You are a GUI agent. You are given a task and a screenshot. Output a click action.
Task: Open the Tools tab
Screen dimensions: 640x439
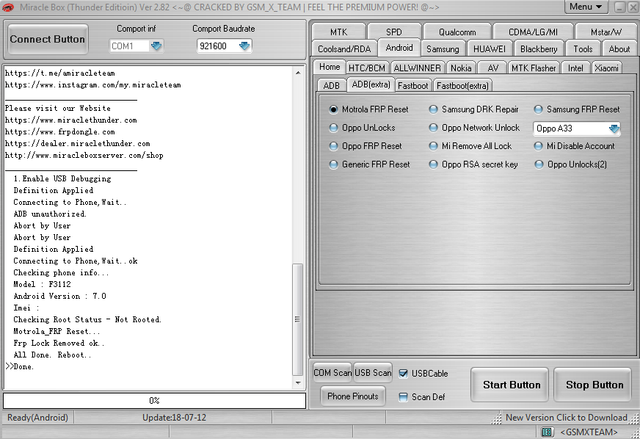pos(582,49)
